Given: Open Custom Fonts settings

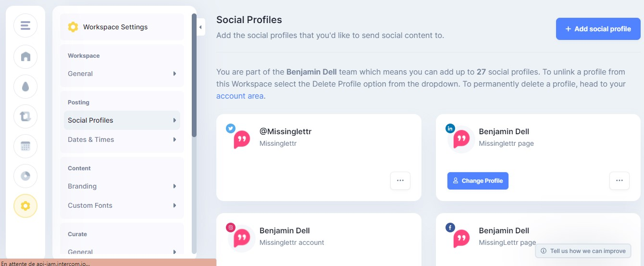Looking at the screenshot, I should 122,205.
